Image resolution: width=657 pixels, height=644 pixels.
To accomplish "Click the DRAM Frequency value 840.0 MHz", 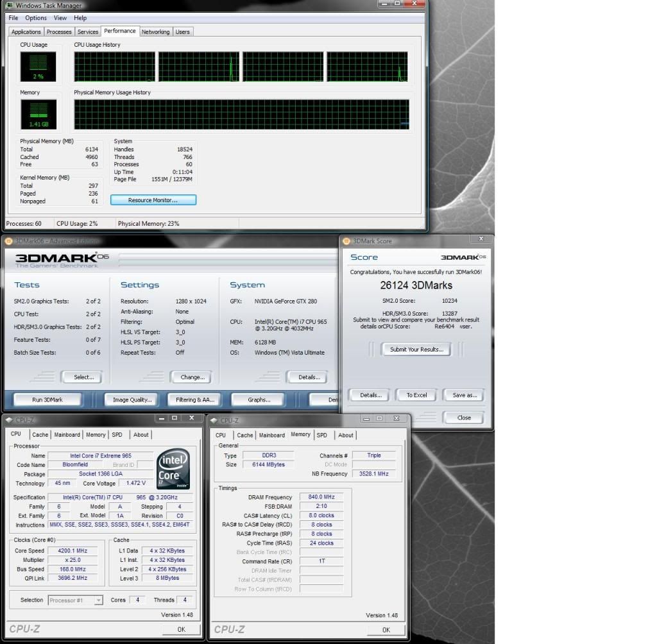I will [x=321, y=497].
